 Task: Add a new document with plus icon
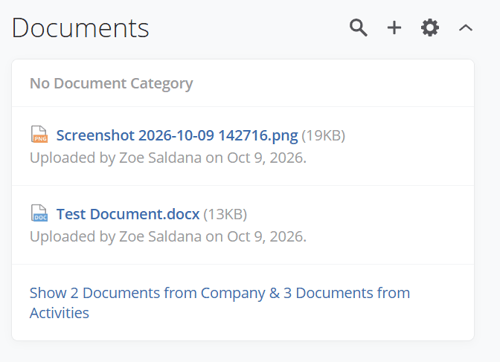[x=394, y=28]
